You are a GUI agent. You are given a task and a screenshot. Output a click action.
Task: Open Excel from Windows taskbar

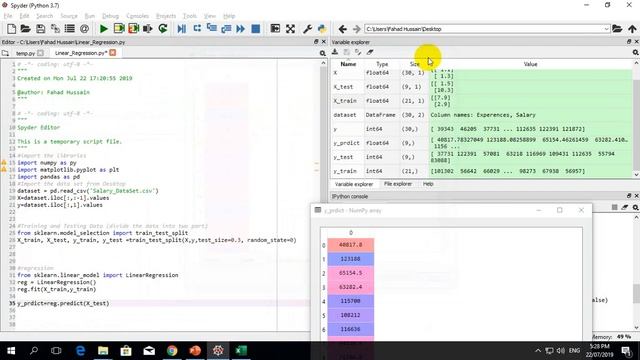point(241,351)
